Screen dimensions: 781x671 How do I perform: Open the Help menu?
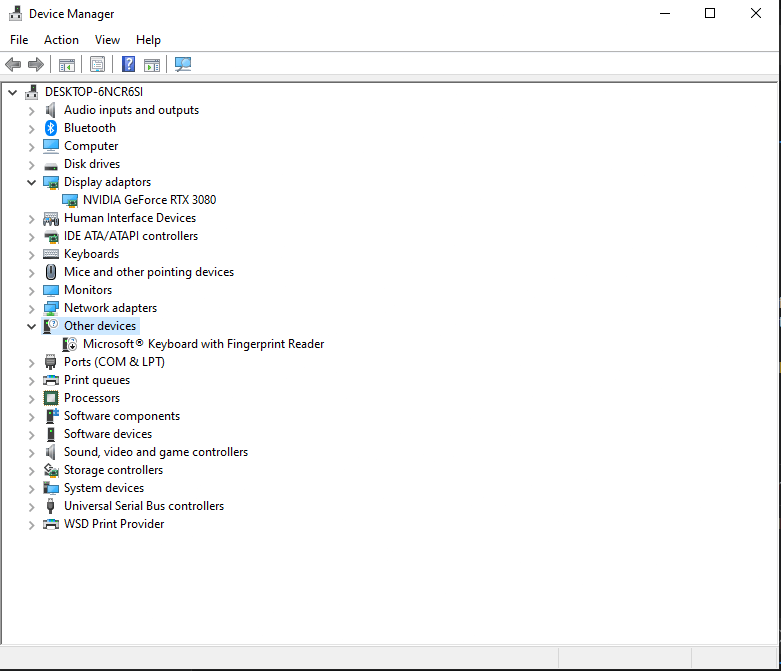coord(148,40)
